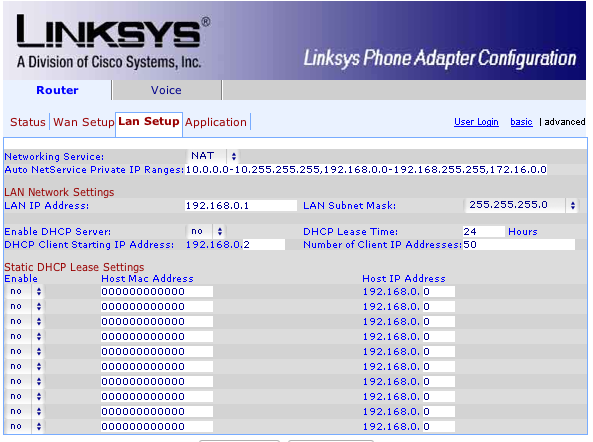593x442 pixels.
Task: Select the Router tab
Action: 57,90
